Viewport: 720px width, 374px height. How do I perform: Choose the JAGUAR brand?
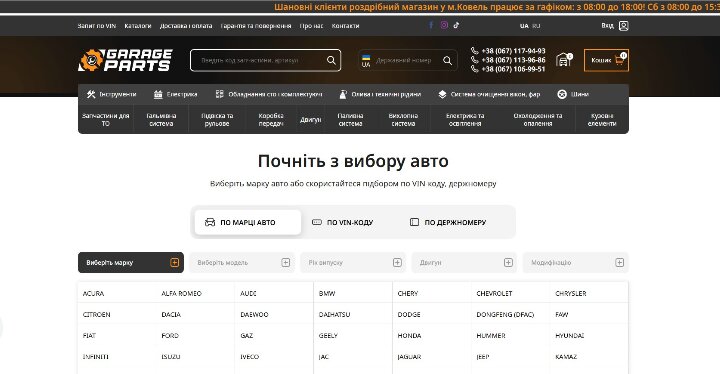click(409, 357)
